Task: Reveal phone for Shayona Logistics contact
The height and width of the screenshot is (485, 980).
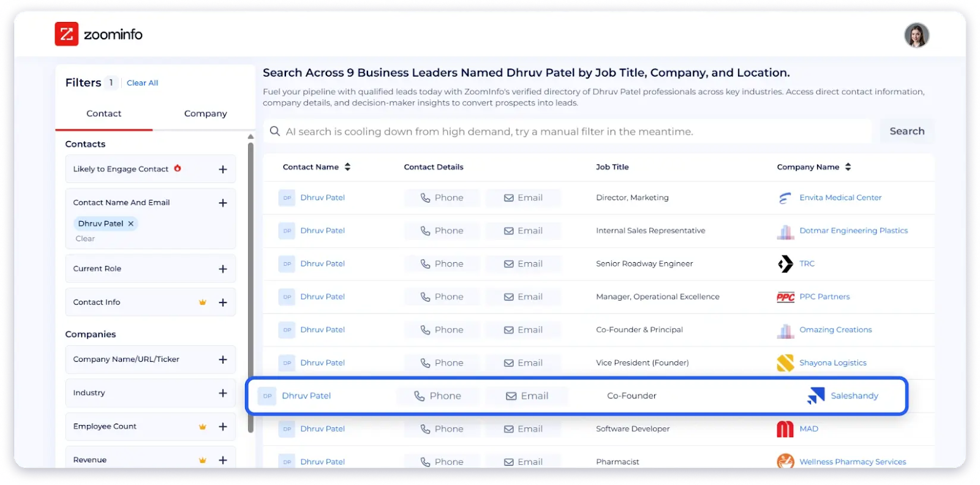Action: point(442,363)
